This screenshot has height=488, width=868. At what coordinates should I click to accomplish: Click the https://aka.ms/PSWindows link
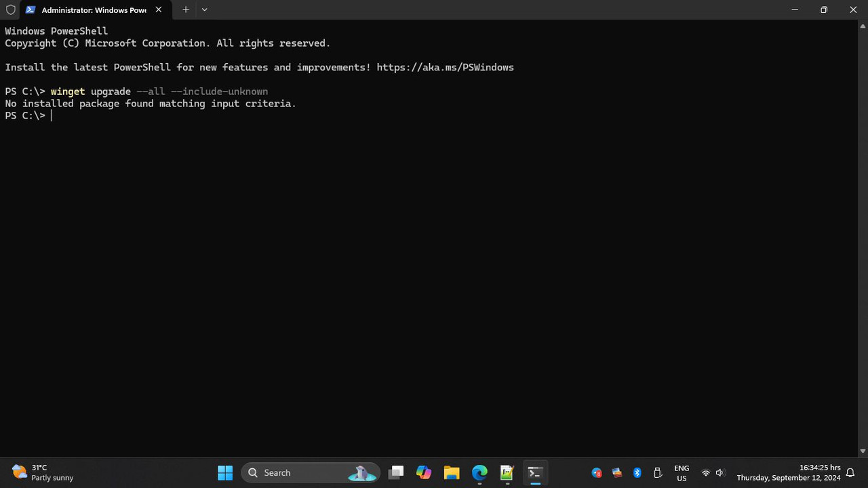click(x=445, y=67)
